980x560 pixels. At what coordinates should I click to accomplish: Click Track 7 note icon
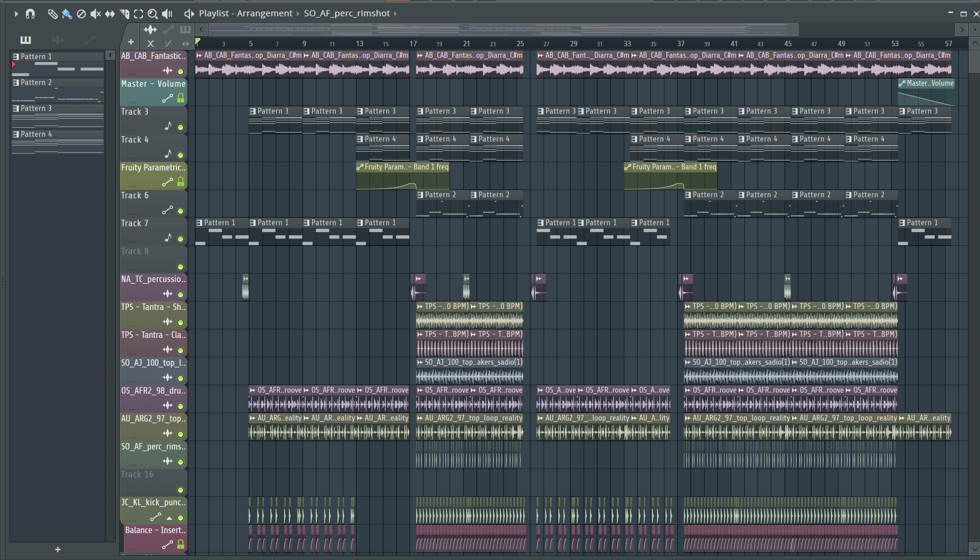tap(168, 238)
